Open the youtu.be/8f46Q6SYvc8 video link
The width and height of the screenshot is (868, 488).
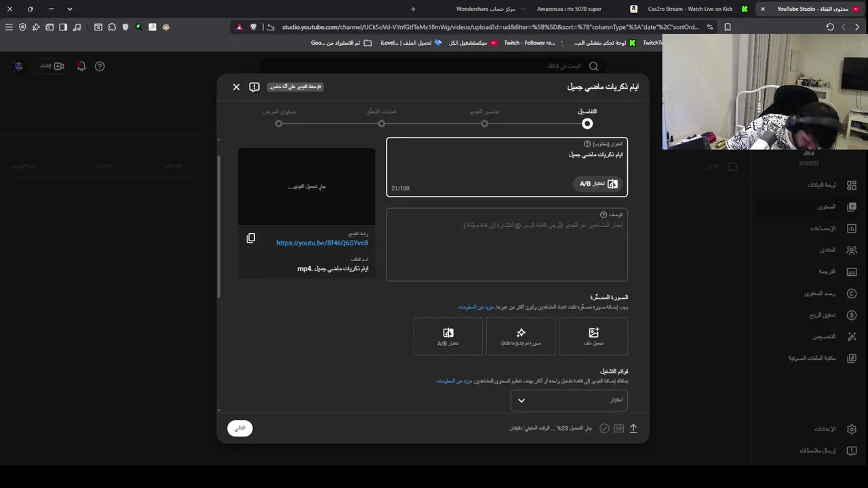click(322, 243)
